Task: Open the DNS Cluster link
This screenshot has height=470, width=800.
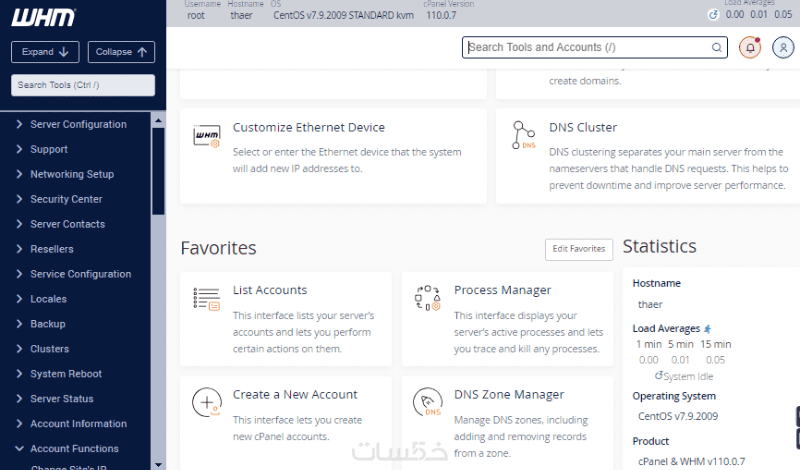Action: click(x=583, y=128)
